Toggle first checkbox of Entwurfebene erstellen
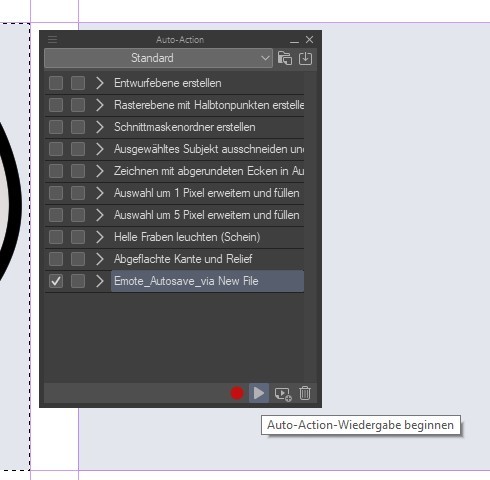 click(x=56, y=83)
